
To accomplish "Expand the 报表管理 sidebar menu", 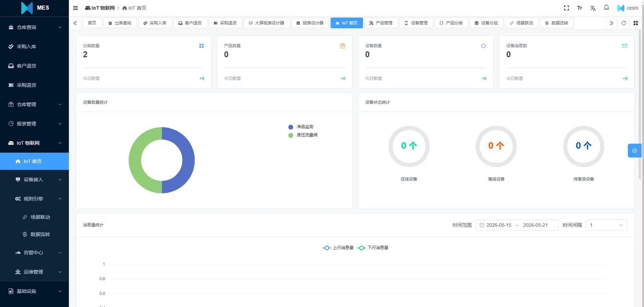I will (34, 124).
